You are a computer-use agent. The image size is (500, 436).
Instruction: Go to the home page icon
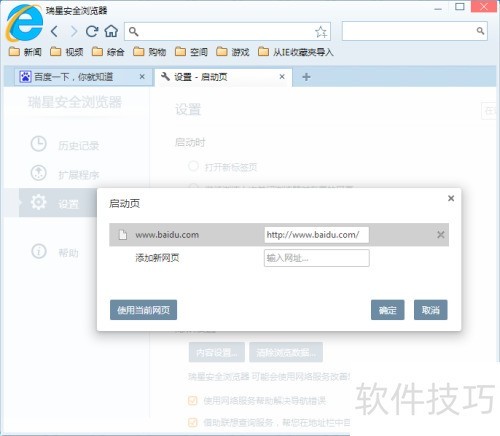[x=111, y=31]
